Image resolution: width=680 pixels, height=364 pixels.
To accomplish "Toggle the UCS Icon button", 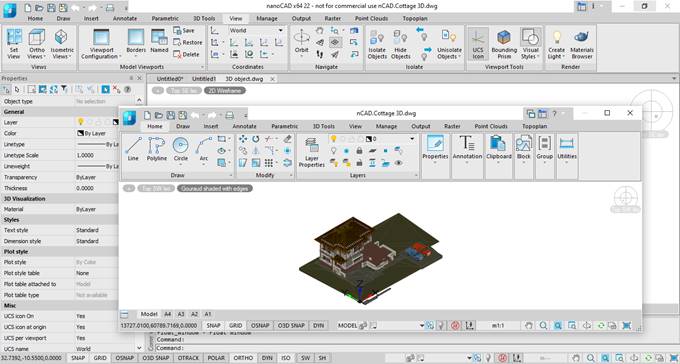I will (x=478, y=45).
